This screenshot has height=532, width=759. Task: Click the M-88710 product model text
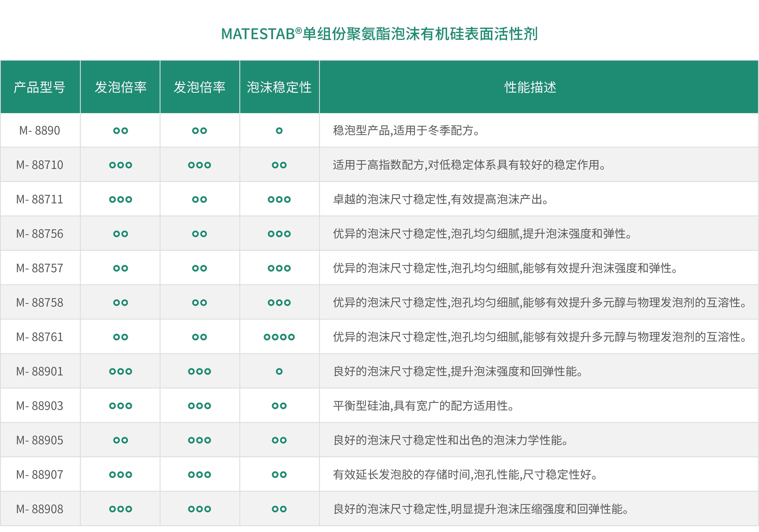click(40, 165)
